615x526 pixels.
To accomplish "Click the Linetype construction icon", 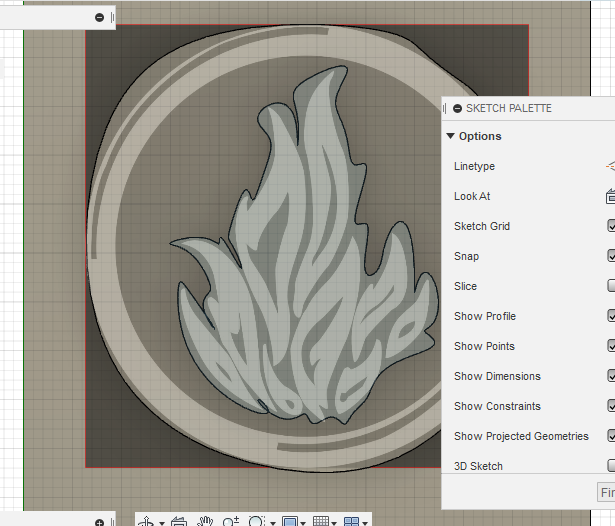I will pos(610,166).
